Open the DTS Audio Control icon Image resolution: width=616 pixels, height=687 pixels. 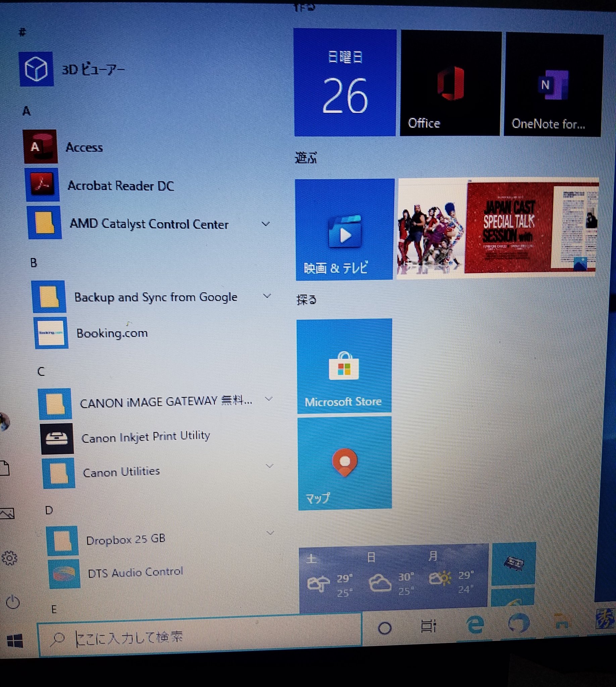coord(64,574)
